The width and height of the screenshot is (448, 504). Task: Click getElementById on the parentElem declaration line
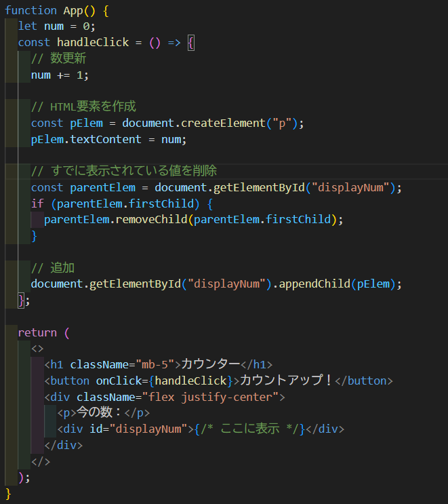coord(259,187)
